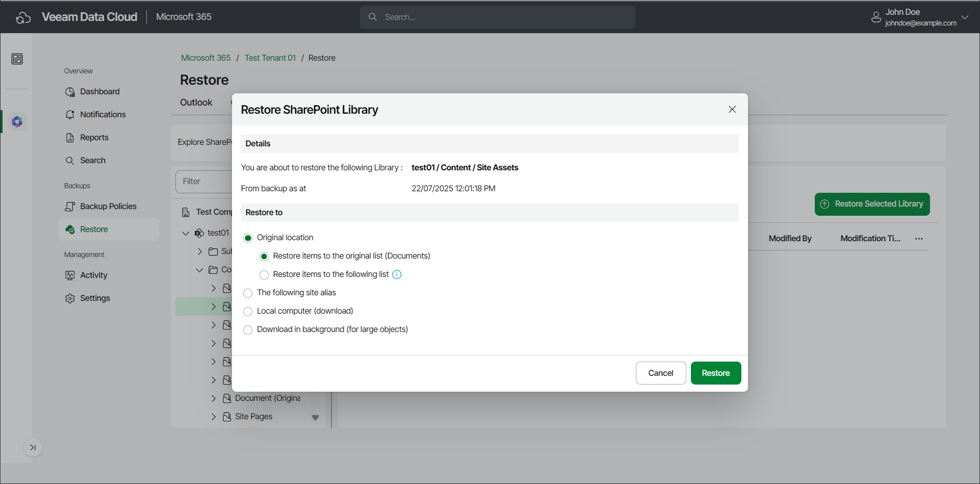
Task: Switch to the Outlook tab
Action: (196, 103)
